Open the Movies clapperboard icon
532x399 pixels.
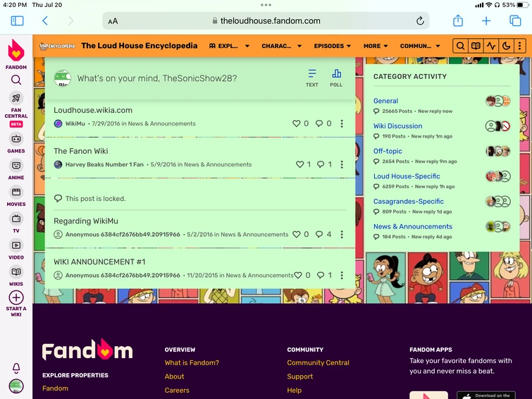click(x=16, y=192)
